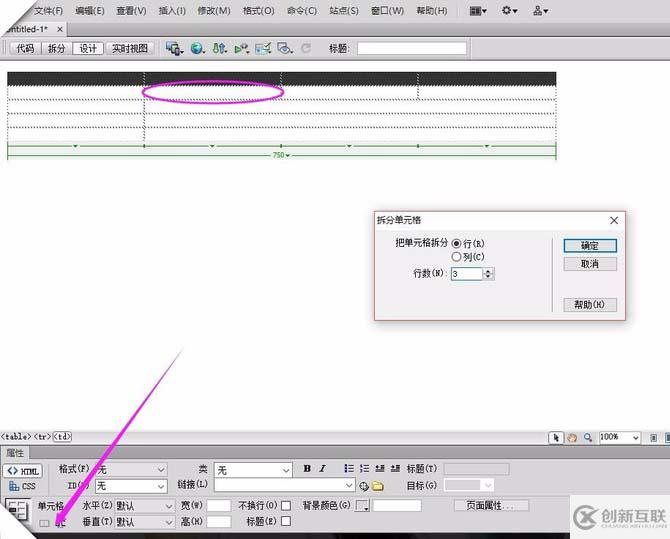Select the 行(R) radio button
This screenshot has width=670, height=539.
pyautogui.click(x=456, y=244)
